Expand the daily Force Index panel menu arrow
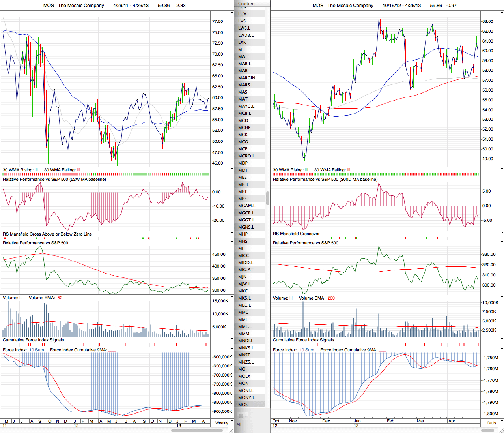Screen dimensions: 504x433 pos(502,349)
